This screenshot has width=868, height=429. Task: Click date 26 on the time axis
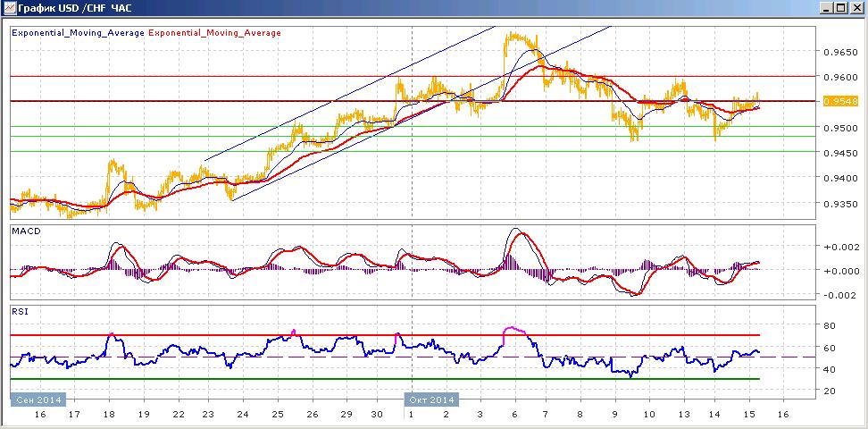coord(313,415)
